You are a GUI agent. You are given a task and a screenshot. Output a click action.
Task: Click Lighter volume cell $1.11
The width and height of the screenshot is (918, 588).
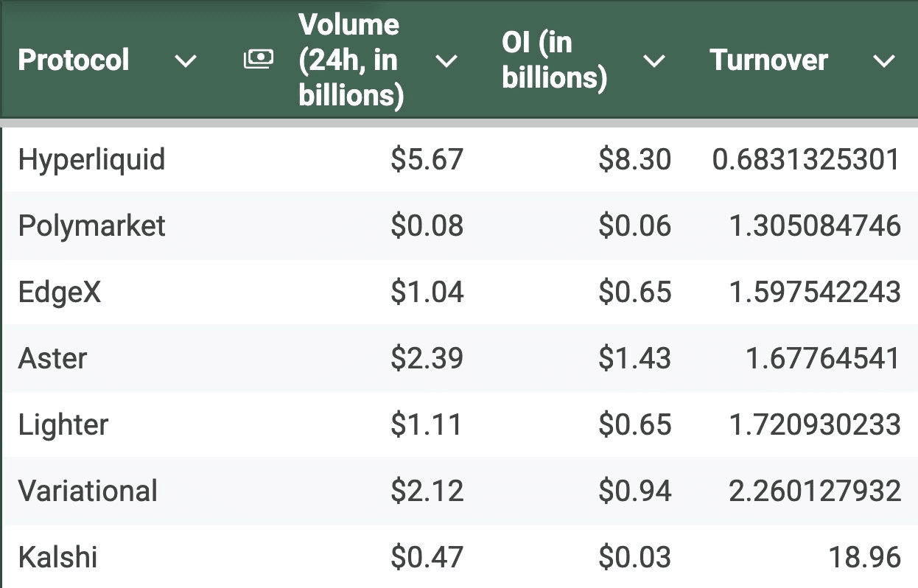coord(427,424)
